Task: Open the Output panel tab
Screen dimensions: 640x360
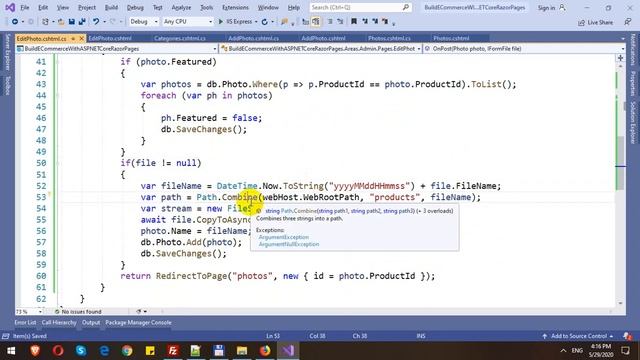Action: tap(91, 322)
